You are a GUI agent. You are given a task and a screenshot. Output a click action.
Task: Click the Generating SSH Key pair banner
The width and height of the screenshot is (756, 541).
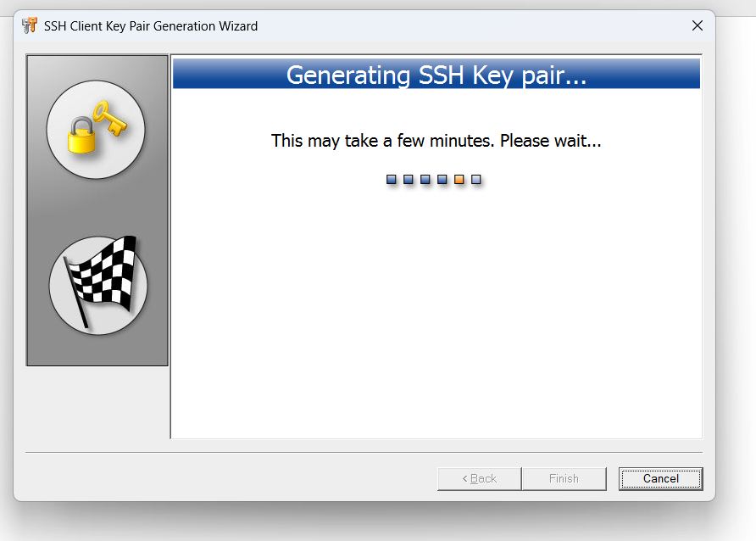click(436, 75)
